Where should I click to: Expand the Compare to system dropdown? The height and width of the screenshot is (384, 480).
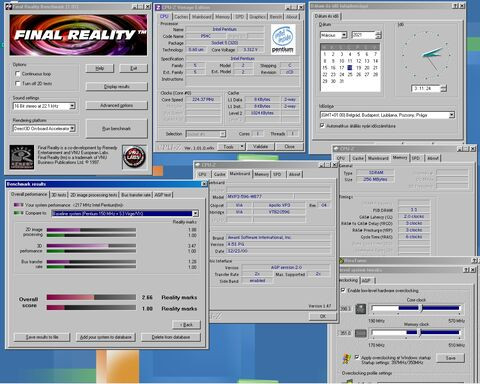click(195, 213)
